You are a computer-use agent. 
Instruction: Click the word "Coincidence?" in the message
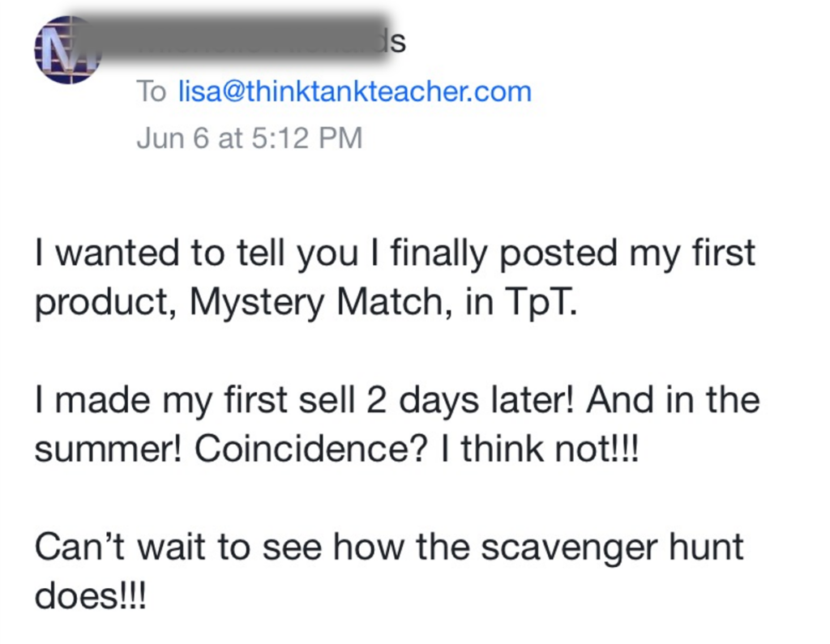(310, 449)
